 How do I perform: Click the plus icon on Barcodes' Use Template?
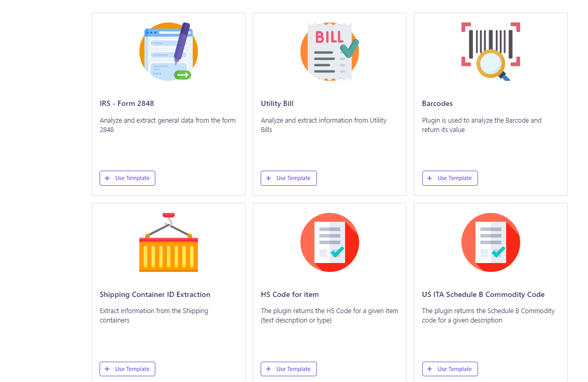tap(430, 178)
